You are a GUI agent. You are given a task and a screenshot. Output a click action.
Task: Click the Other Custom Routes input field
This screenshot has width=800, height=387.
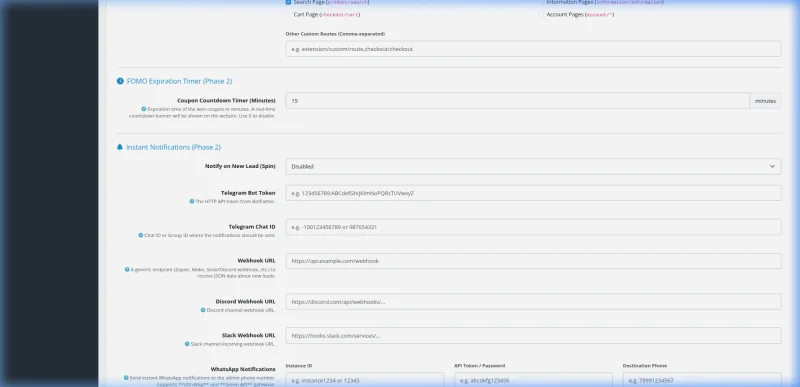coord(533,49)
